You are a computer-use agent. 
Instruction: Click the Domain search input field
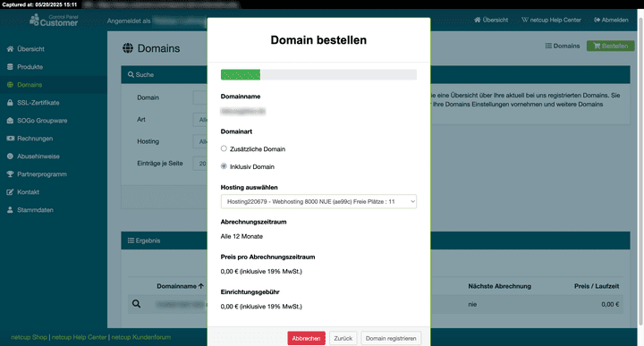pos(200,97)
